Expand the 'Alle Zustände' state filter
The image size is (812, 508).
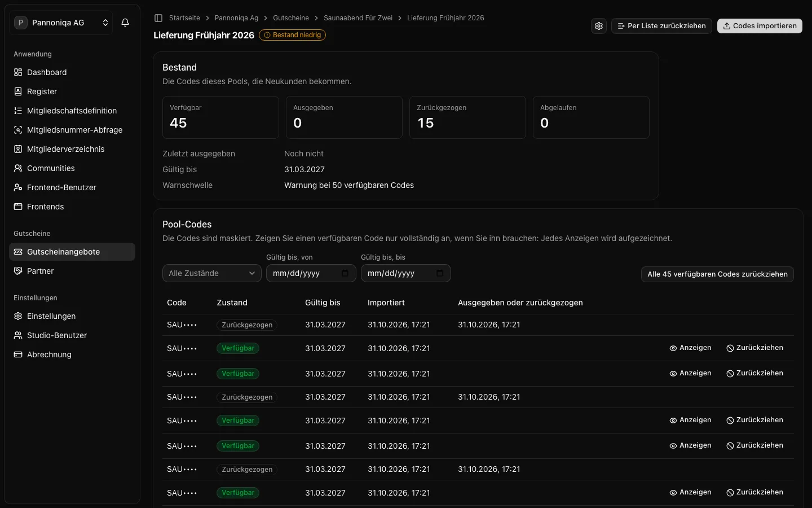(212, 273)
